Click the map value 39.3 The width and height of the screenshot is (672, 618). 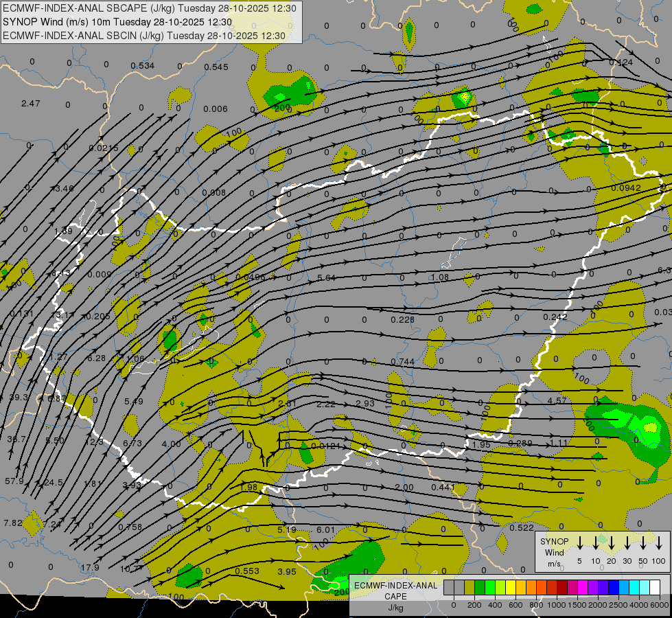[x=19, y=398]
